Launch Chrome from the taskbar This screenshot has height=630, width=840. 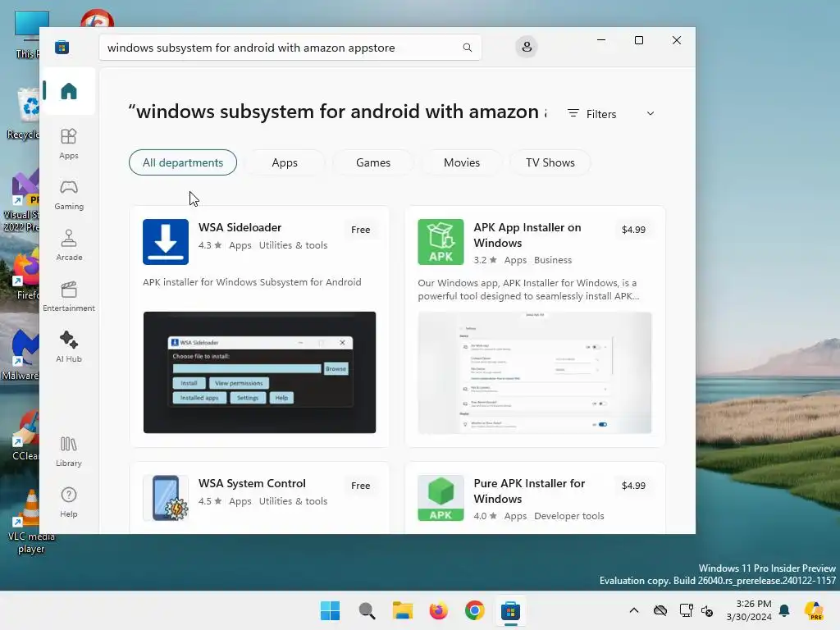(475, 610)
